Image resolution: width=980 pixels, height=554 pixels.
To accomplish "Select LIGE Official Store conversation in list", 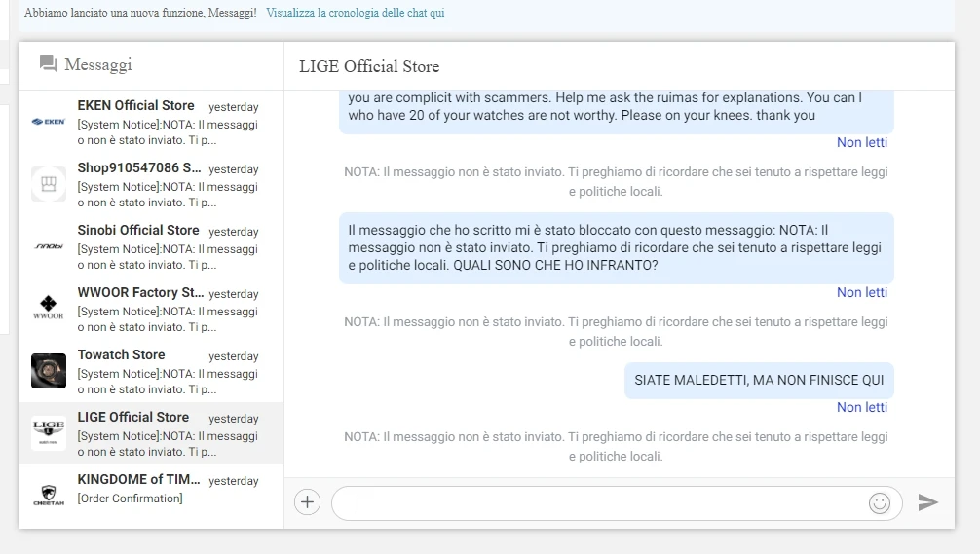I will (151, 433).
